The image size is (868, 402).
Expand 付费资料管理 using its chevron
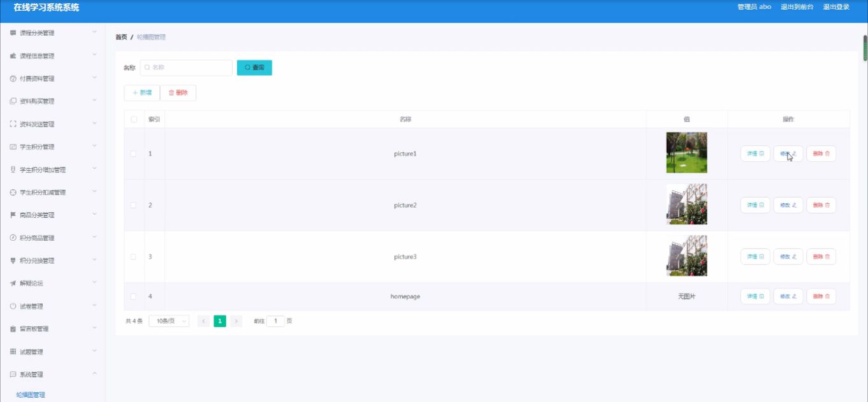point(94,78)
